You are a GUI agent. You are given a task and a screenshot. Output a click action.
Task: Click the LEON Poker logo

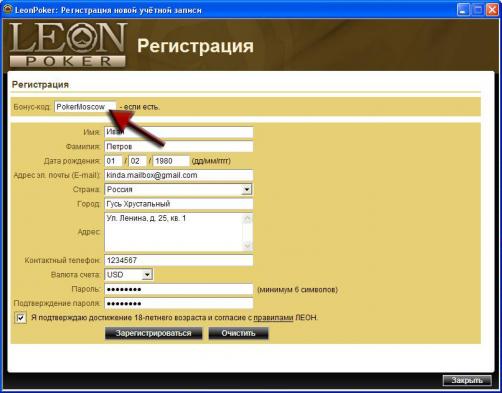coord(68,45)
